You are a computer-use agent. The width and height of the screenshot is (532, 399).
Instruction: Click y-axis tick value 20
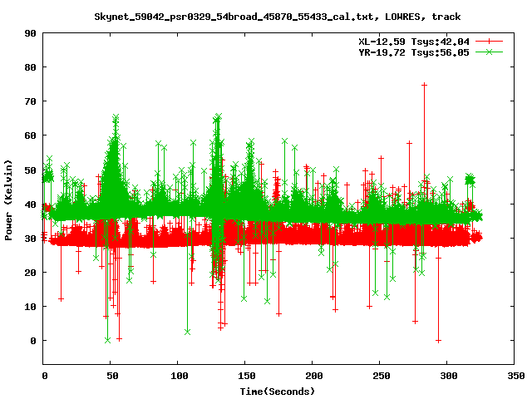tap(30, 273)
